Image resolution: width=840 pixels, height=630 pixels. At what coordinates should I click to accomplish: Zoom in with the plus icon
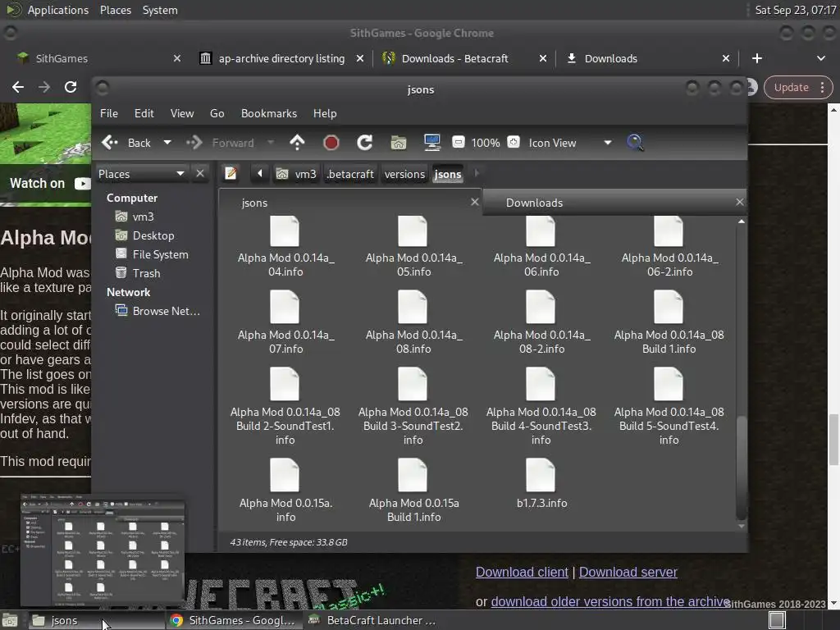514,142
